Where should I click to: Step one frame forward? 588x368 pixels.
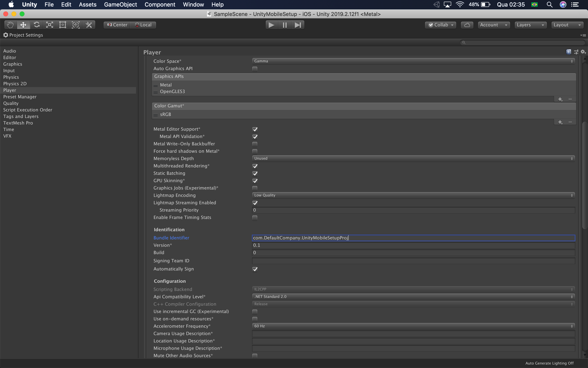click(298, 25)
